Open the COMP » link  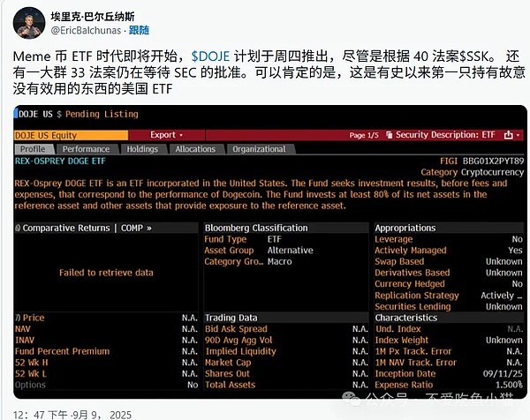tap(136, 229)
